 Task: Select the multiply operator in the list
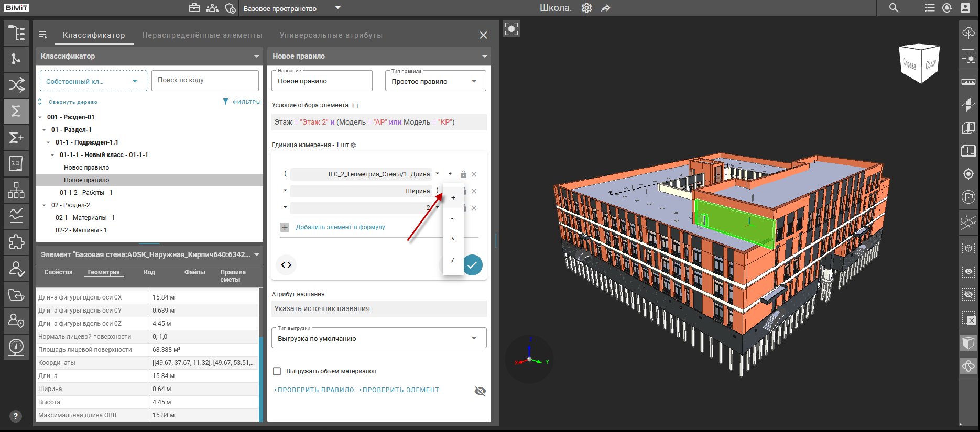453,239
